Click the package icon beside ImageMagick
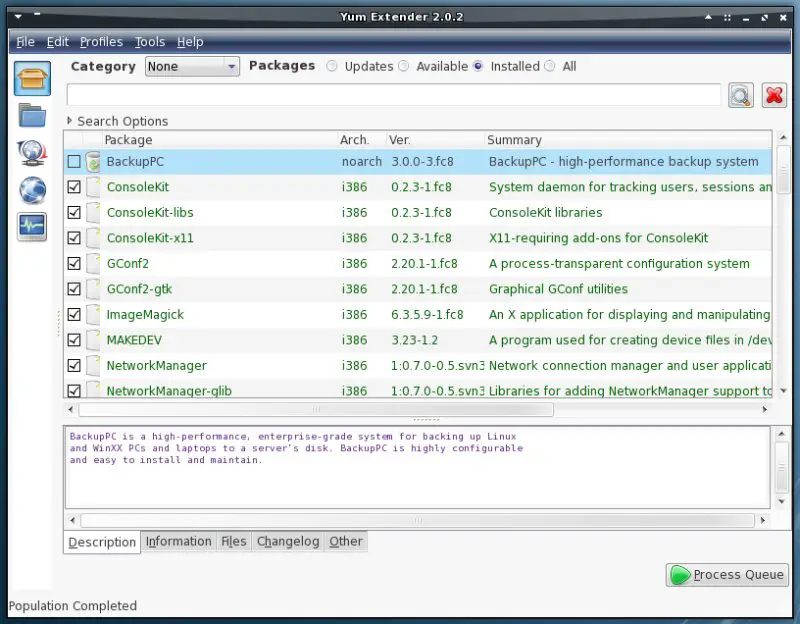 [x=93, y=314]
